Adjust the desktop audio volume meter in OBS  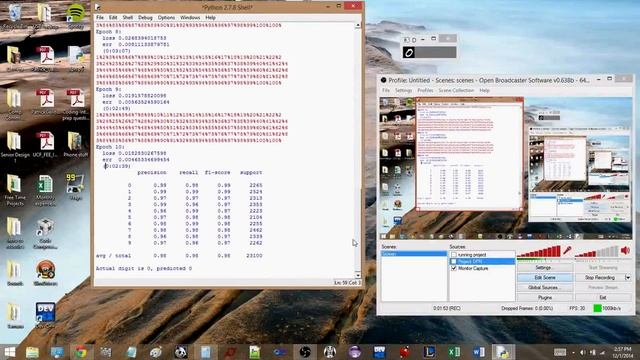tap(597, 251)
